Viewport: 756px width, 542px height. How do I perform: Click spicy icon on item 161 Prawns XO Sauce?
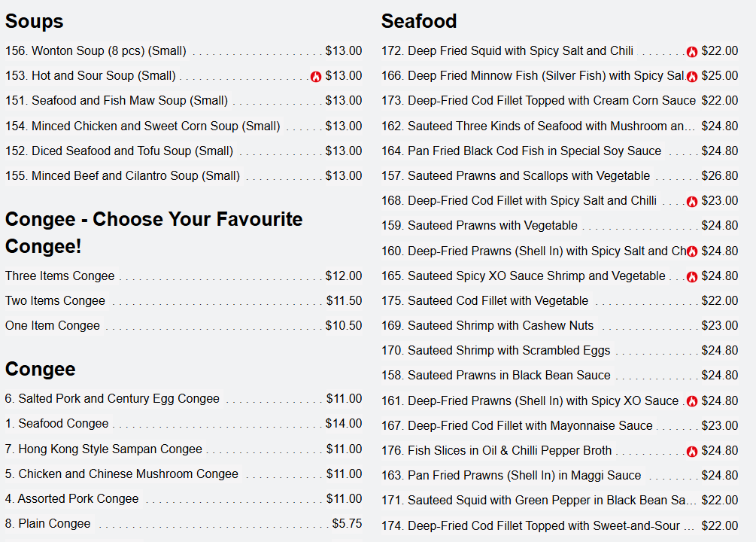(692, 401)
